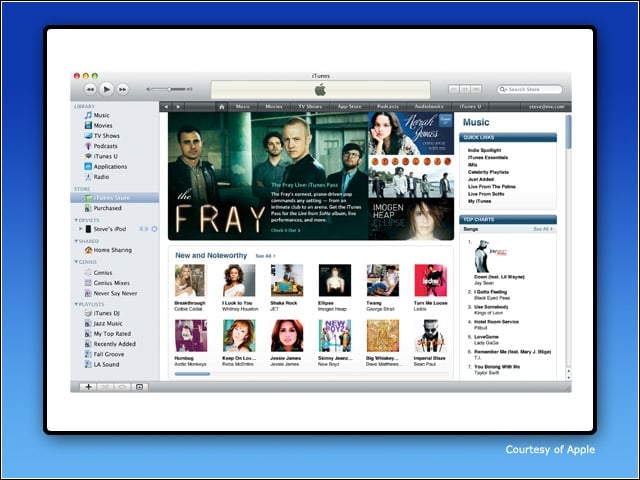This screenshot has width=640, height=480.
Task: Click the account email in store bar
Action: 547,107
